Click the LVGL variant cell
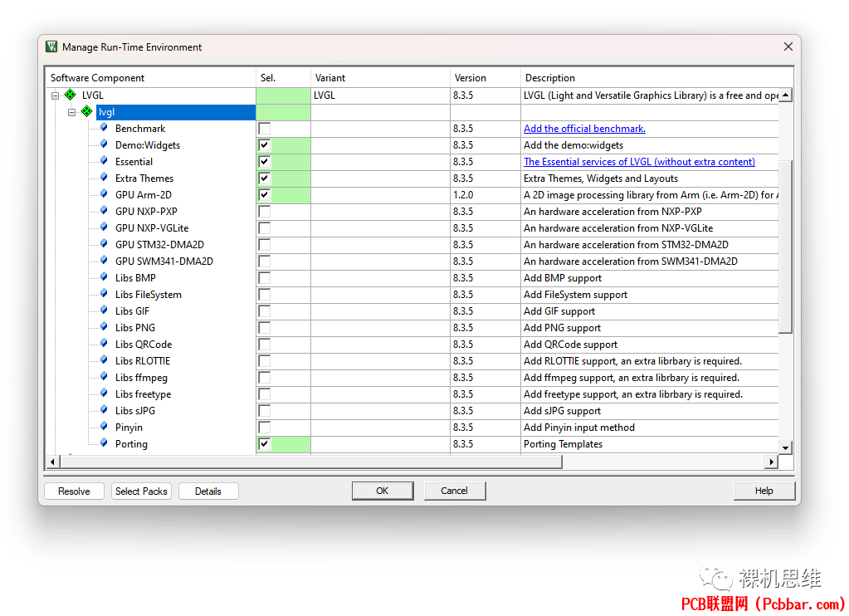This screenshot has height=616, width=849. 381,95
